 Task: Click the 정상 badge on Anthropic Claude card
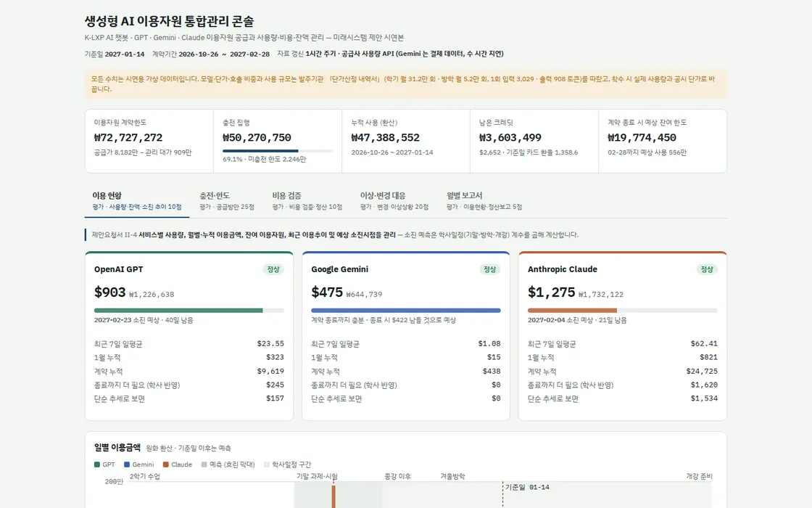coord(707,269)
